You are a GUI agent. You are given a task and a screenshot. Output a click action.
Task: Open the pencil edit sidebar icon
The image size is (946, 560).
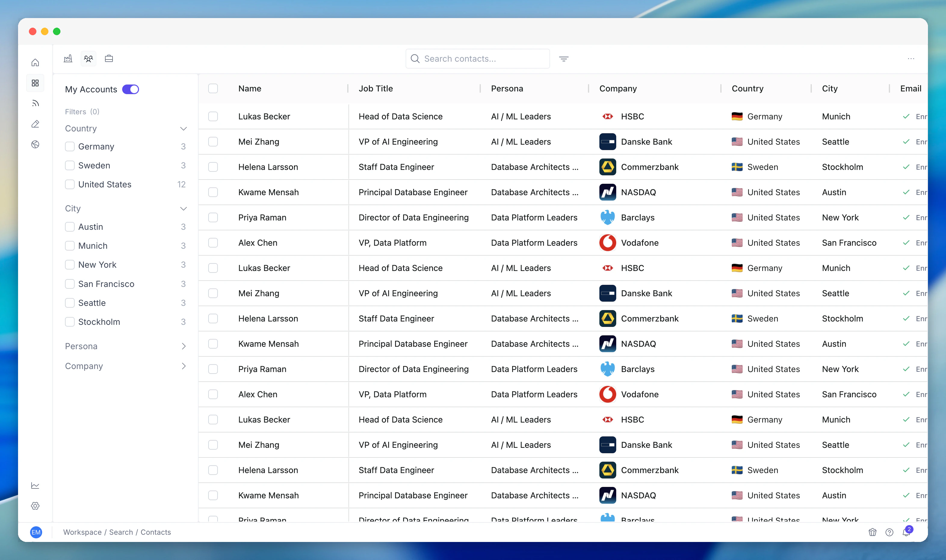(x=35, y=124)
